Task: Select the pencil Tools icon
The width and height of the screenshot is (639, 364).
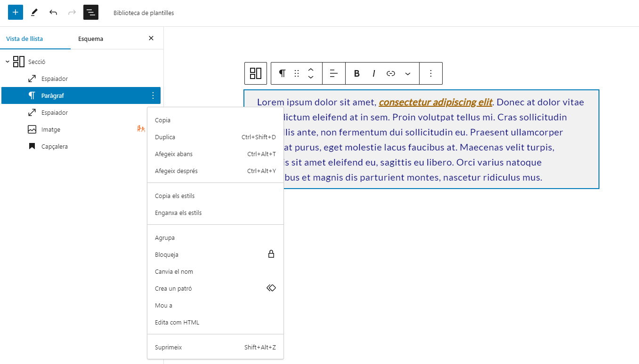Action: click(x=34, y=12)
